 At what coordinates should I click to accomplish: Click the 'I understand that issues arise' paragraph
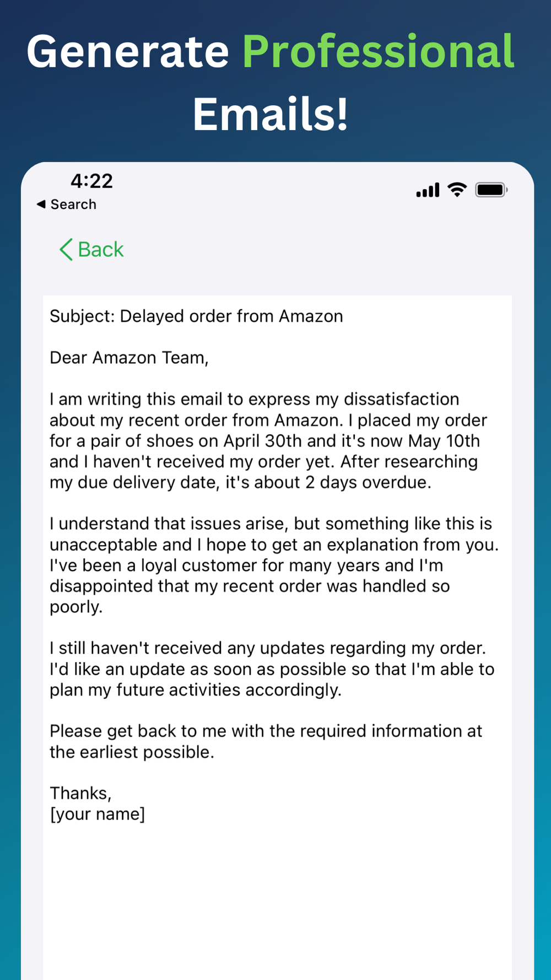(x=274, y=565)
